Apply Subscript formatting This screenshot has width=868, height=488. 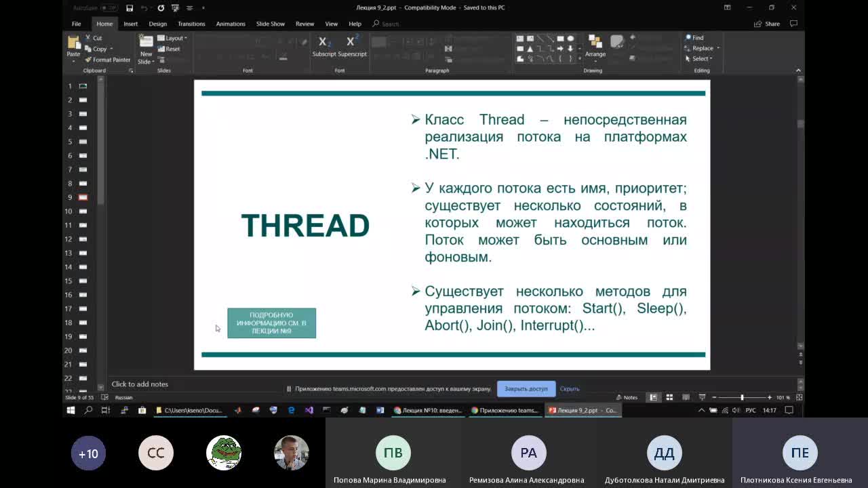point(324,45)
